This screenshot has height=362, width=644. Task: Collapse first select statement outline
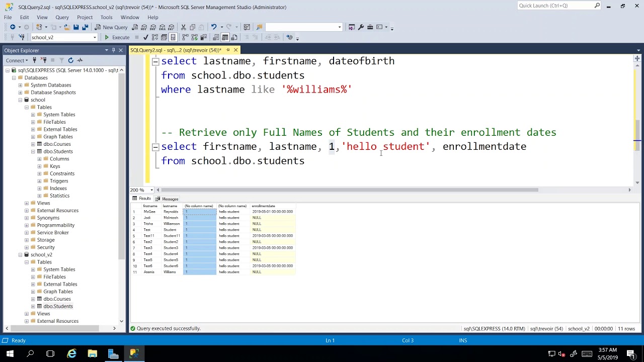click(x=155, y=61)
